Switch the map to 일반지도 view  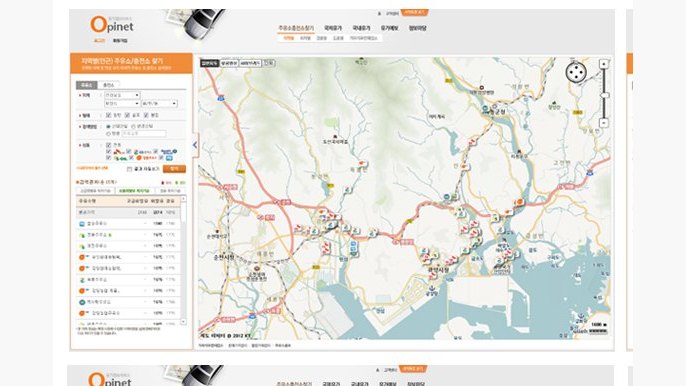point(210,63)
